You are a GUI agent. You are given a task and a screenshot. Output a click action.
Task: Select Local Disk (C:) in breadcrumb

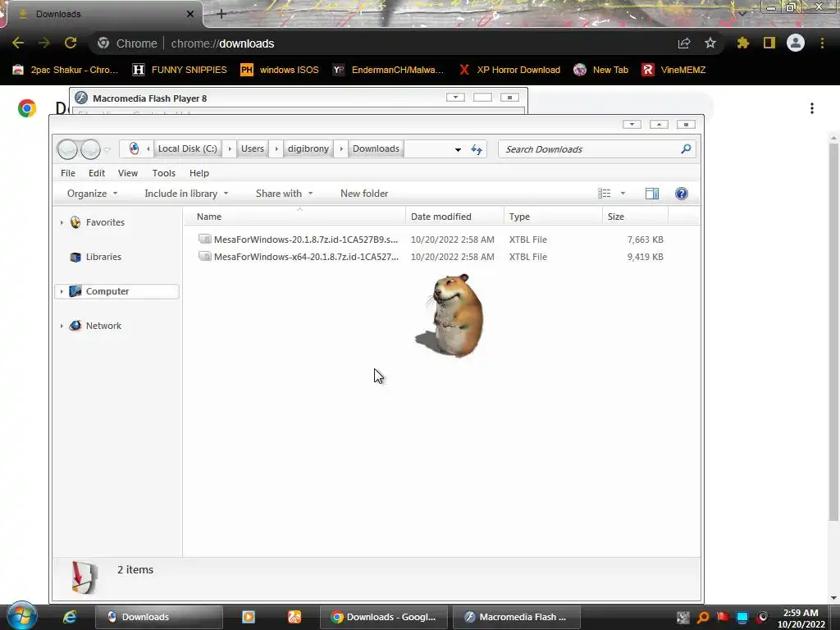188,148
